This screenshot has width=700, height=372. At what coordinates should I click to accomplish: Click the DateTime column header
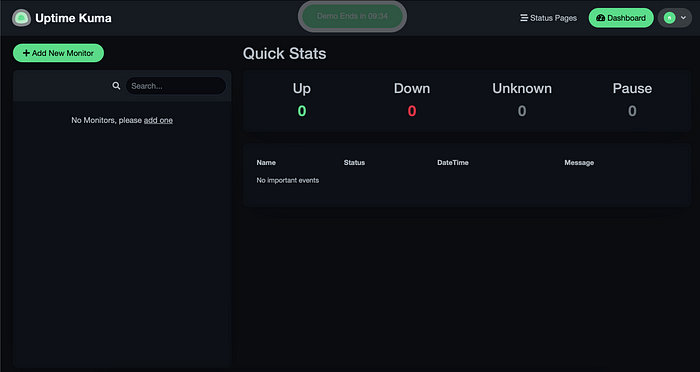coord(453,163)
